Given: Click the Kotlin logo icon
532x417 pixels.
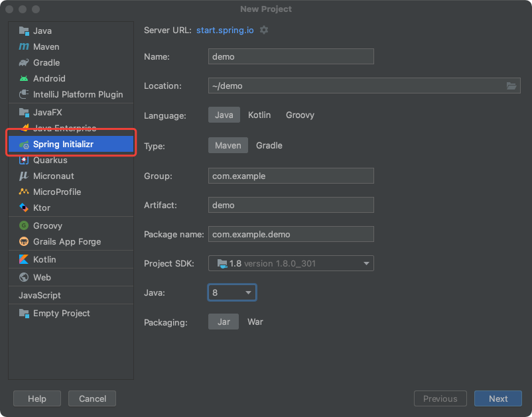Looking at the screenshot, I should [x=24, y=259].
